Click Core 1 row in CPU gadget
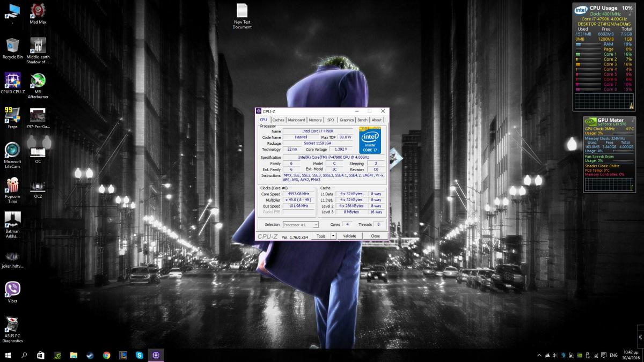This screenshot has height=362, width=644. coord(604,54)
